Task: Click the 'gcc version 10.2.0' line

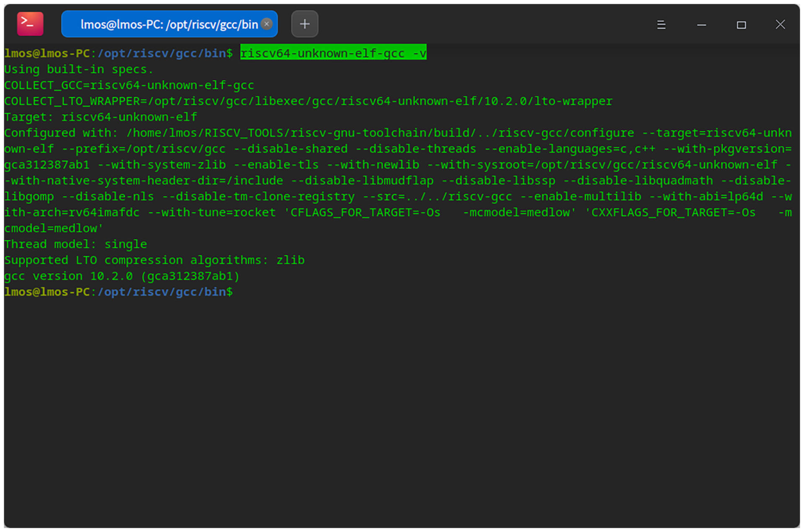Action: tap(121, 276)
